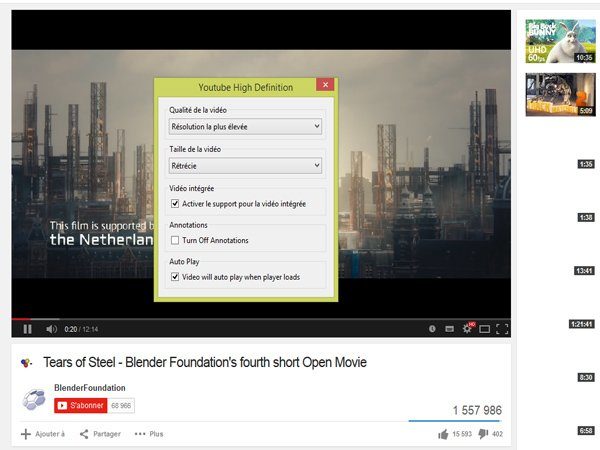Click the BlenderFoundation channel avatar
The width and height of the screenshot is (600, 450).
click(34, 399)
